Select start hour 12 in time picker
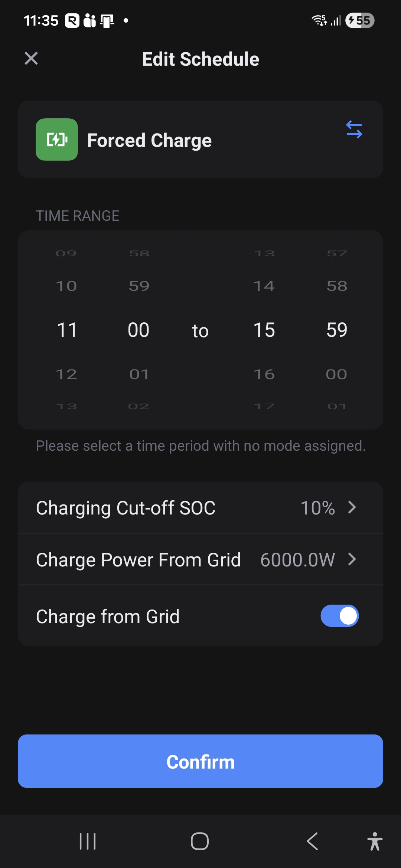This screenshot has width=401, height=868. [67, 374]
